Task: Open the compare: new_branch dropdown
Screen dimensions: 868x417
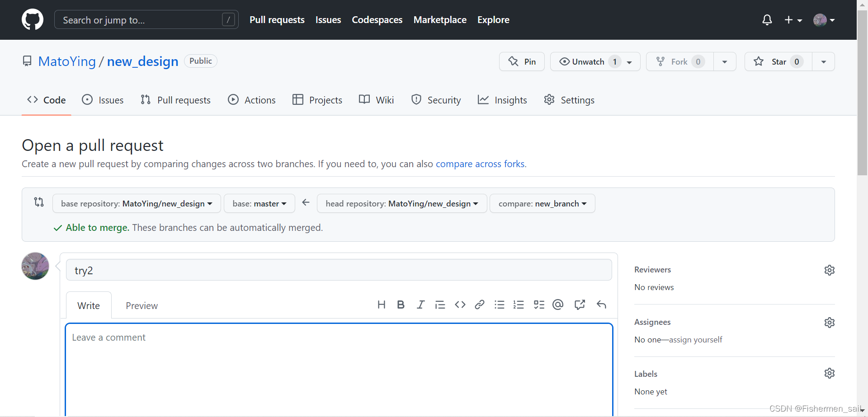Action: (542, 203)
